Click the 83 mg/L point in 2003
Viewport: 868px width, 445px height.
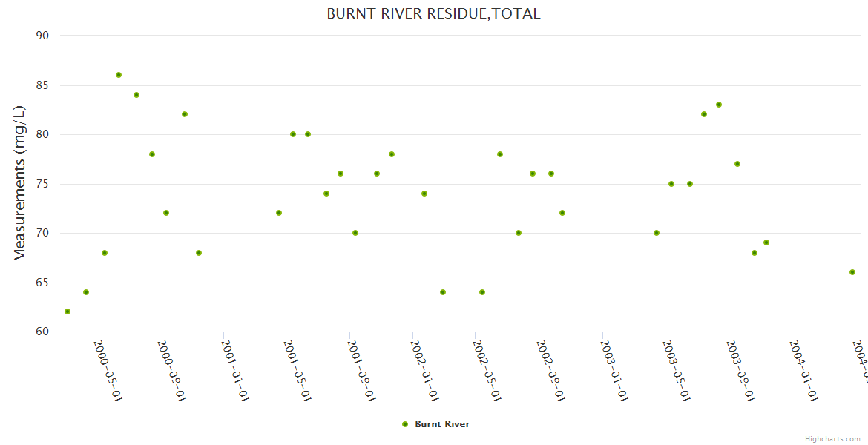[719, 105]
